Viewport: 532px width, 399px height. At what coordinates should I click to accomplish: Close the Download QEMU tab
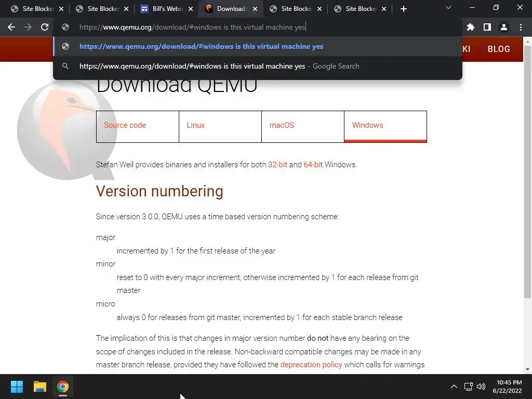coord(255,9)
